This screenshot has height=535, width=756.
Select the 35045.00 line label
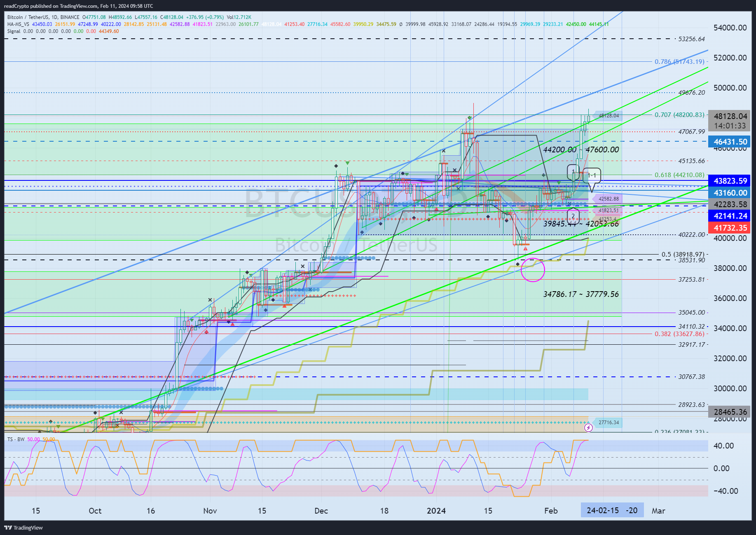[x=691, y=313]
